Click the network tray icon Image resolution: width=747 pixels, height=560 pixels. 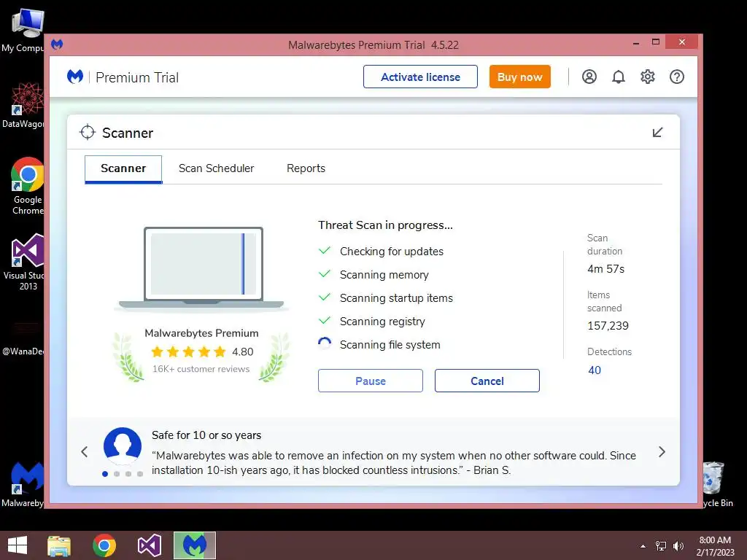661,546
